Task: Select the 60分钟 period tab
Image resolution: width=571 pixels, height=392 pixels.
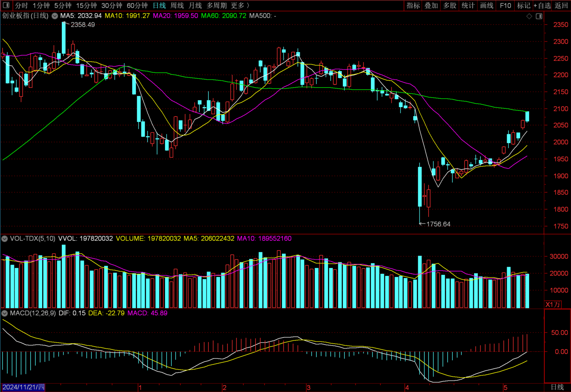Action: [137, 6]
